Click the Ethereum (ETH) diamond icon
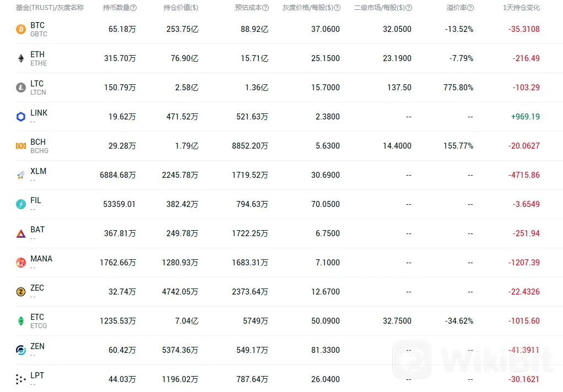Image resolution: width=563 pixels, height=392 pixels. (x=21, y=58)
